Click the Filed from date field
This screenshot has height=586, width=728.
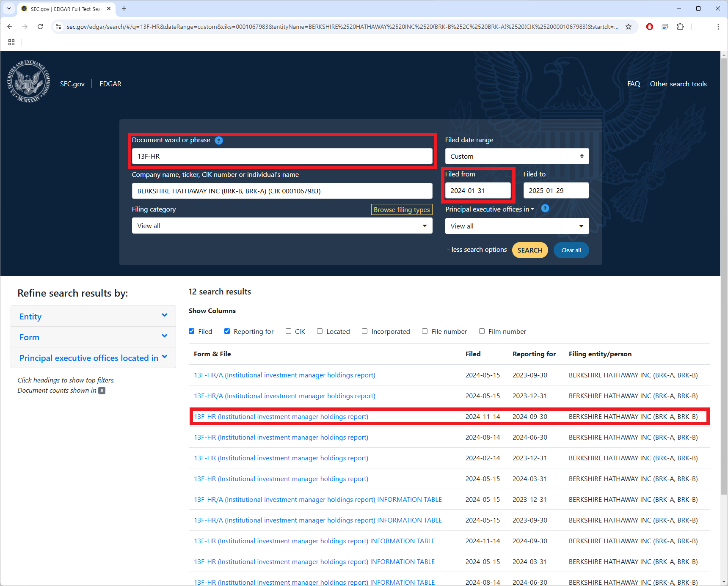point(478,190)
